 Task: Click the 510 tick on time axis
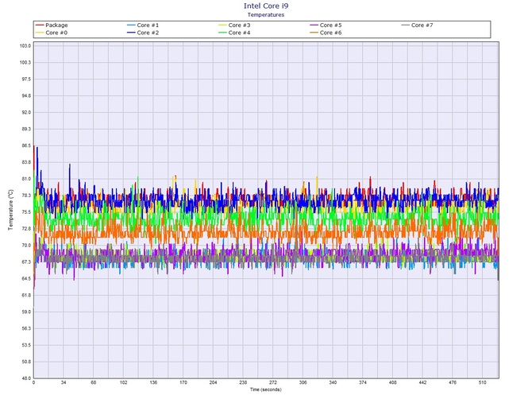483,382
